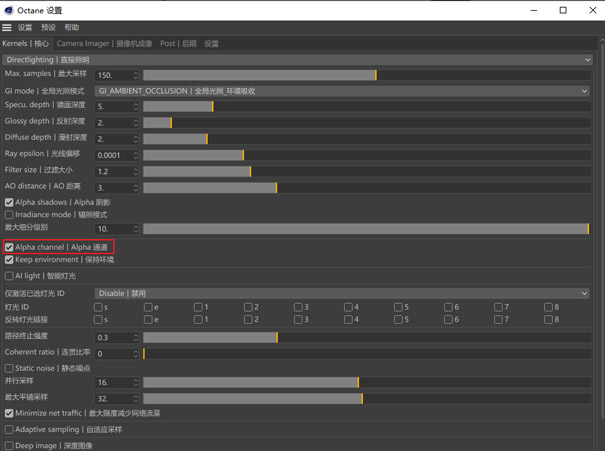This screenshot has width=605, height=451.
Task: Click the 路径终止强度 slider
Action: coord(367,338)
